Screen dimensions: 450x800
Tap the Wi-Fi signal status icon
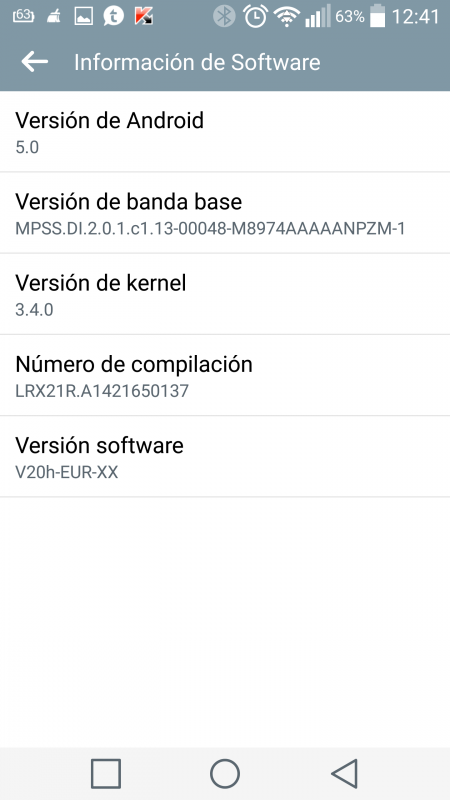click(x=287, y=16)
